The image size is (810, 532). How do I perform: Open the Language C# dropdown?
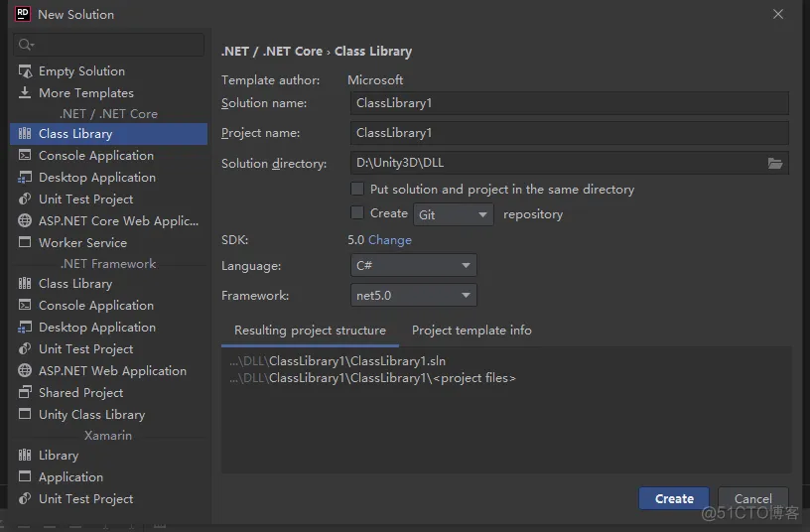(x=413, y=265)
